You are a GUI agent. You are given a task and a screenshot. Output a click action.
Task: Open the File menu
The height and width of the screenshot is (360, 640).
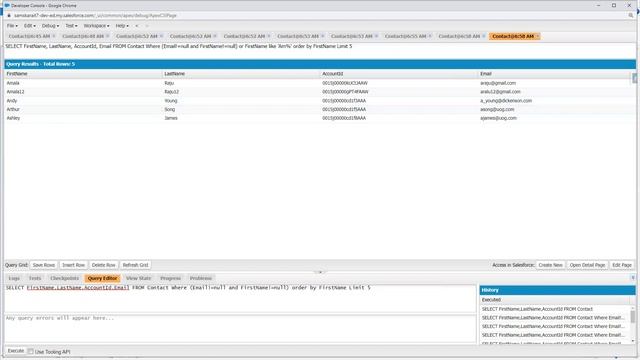click(12, 26)
